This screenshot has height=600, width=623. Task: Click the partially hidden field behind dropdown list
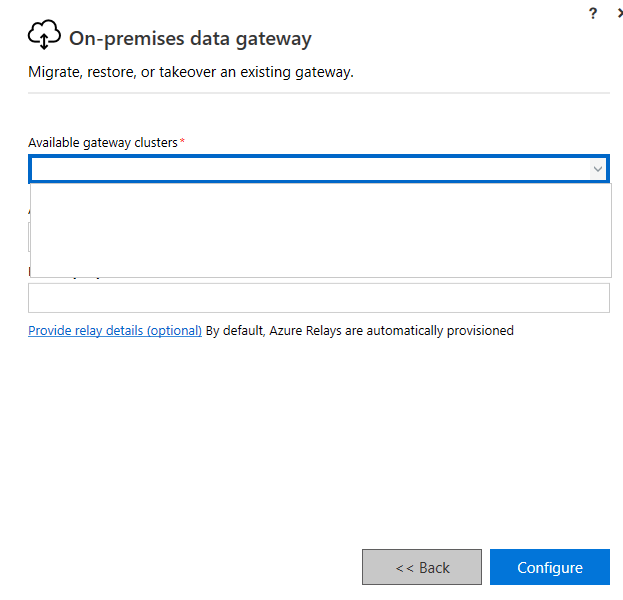29,237
